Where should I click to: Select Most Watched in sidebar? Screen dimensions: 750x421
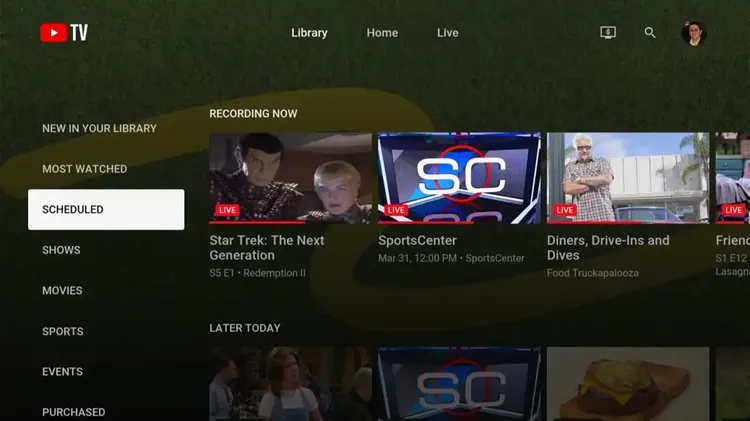(85, 169)
